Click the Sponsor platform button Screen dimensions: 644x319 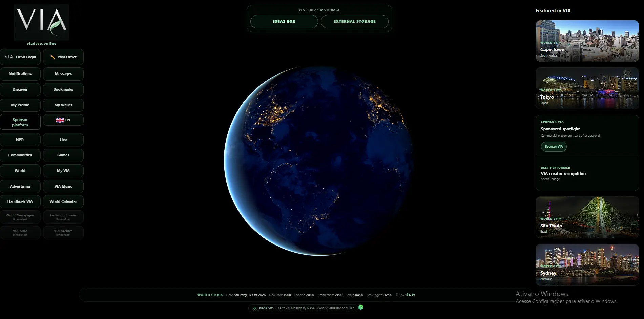(x=20, y=122)
